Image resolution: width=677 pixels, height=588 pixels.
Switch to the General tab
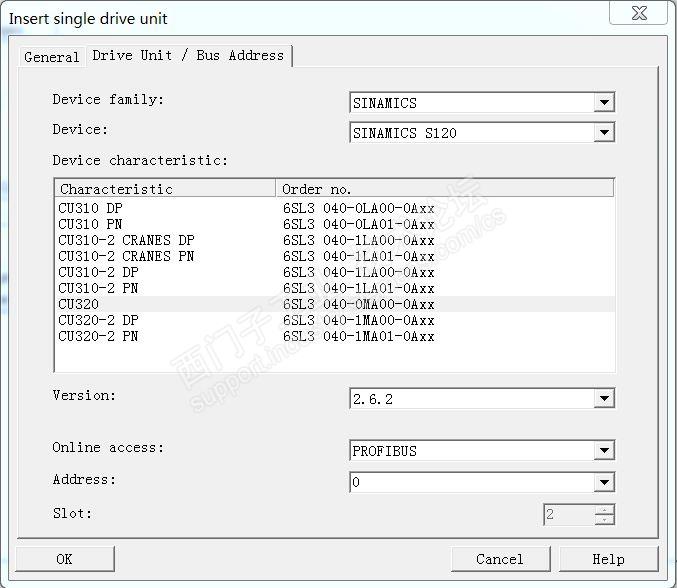tap(51, 57)
